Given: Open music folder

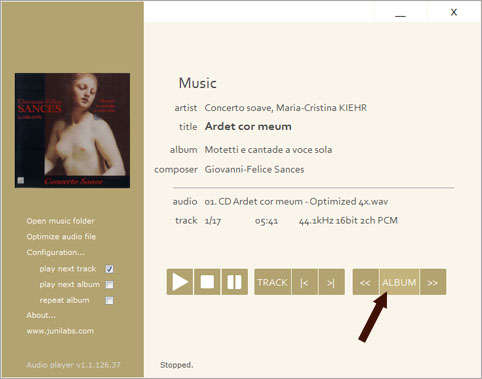Looking at the screenshot, I should (60, 221).
